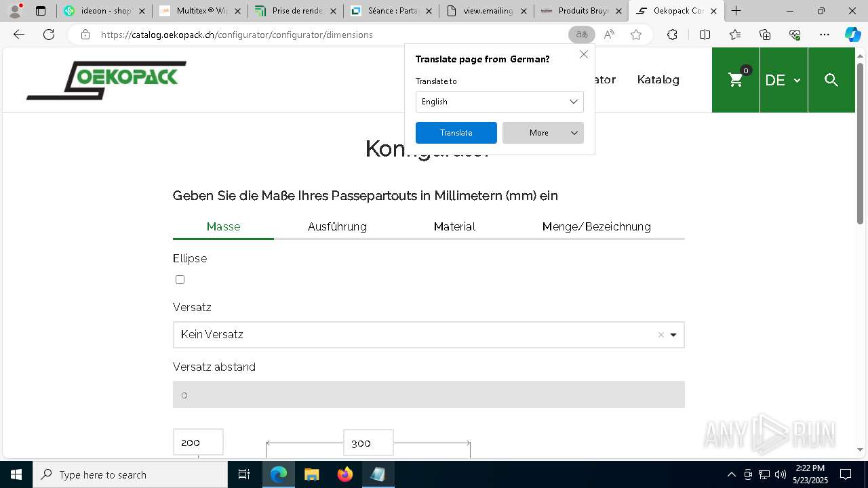Switch to the Material tab
The width and height of the screenshot is (868, 488).
tap(454, 226)
